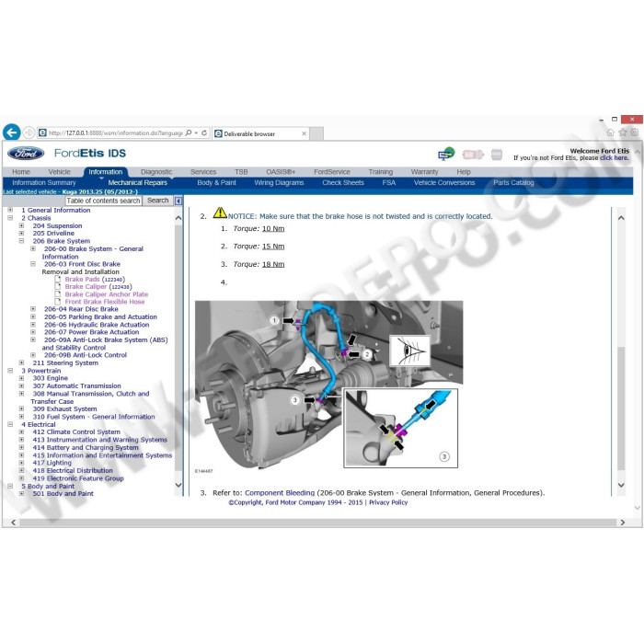Click the tree panel scroll up arrow
This screenshot has width=644, height=644.
click(178, 218)
